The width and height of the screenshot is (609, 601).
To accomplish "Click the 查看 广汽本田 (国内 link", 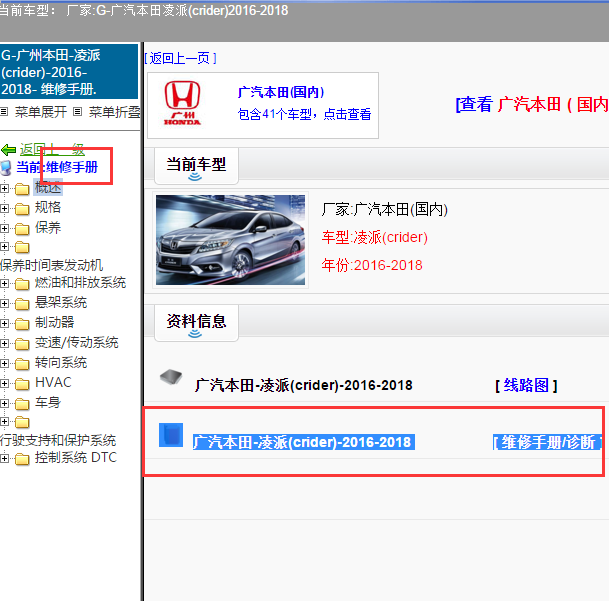I will click(532, 105).
